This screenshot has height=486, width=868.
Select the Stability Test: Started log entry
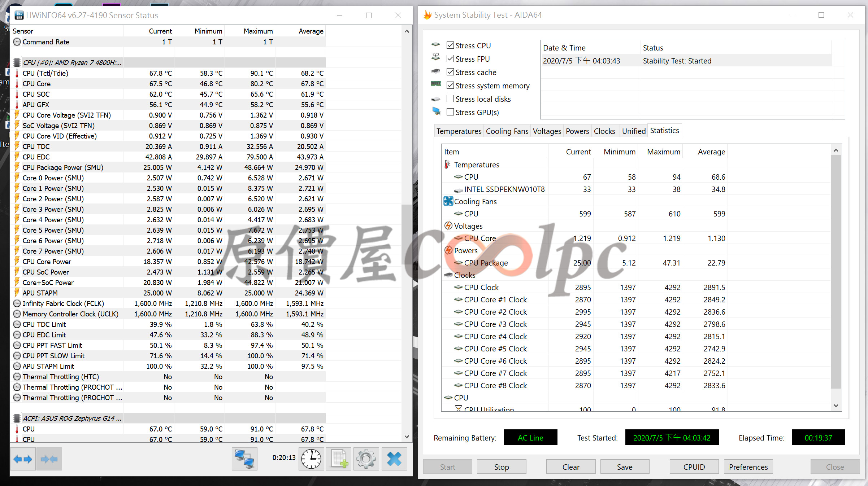pyautogui.click(x=686, y=61)
